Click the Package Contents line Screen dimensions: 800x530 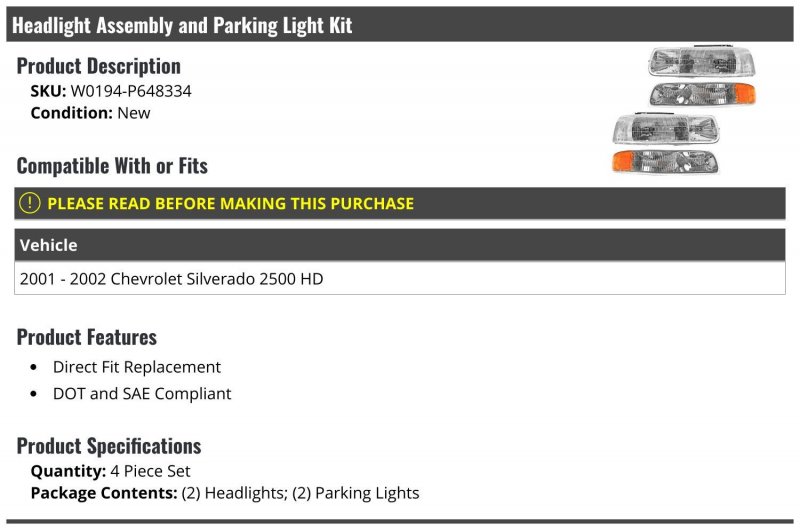pyautogui.click(x=225, y=493)
